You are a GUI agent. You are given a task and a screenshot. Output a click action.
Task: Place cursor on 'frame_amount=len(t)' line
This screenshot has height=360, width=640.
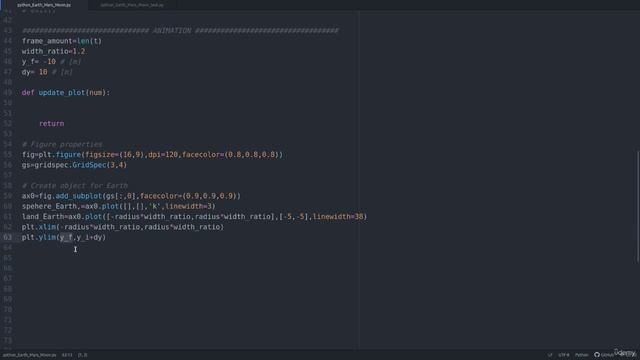pyautogui.click(x=62, y=41)
